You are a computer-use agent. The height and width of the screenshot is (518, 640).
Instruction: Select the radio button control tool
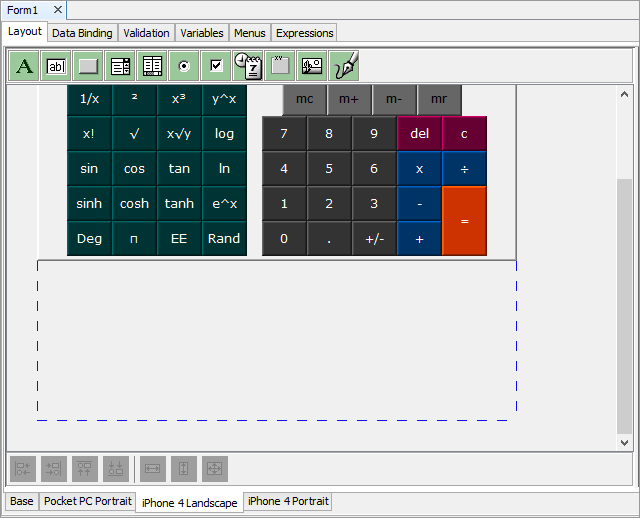[x=184, y=66]
